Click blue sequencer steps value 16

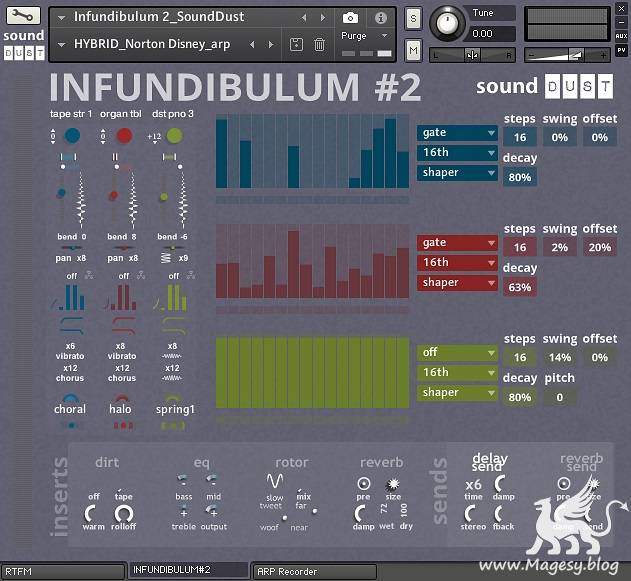(520, 137)
